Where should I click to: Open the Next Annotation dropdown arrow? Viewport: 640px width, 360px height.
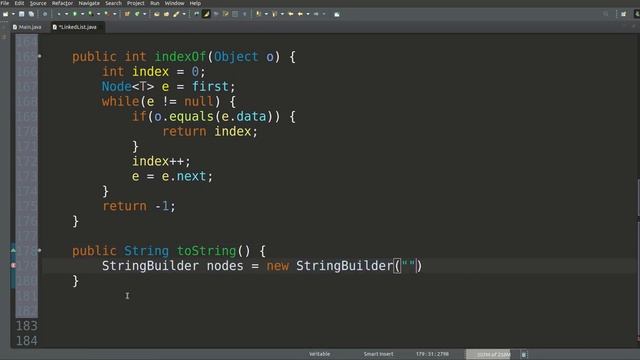click(266, 14)
